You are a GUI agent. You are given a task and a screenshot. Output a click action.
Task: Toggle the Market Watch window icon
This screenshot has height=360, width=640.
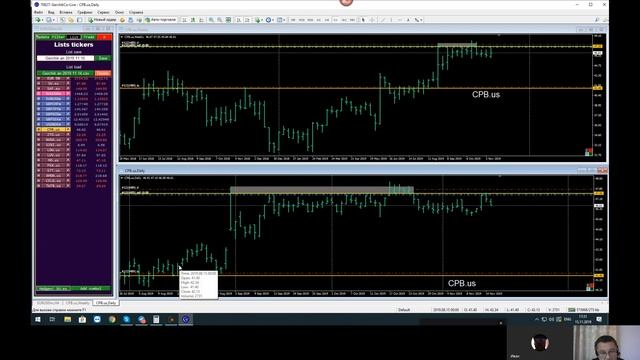click(62, 20)
